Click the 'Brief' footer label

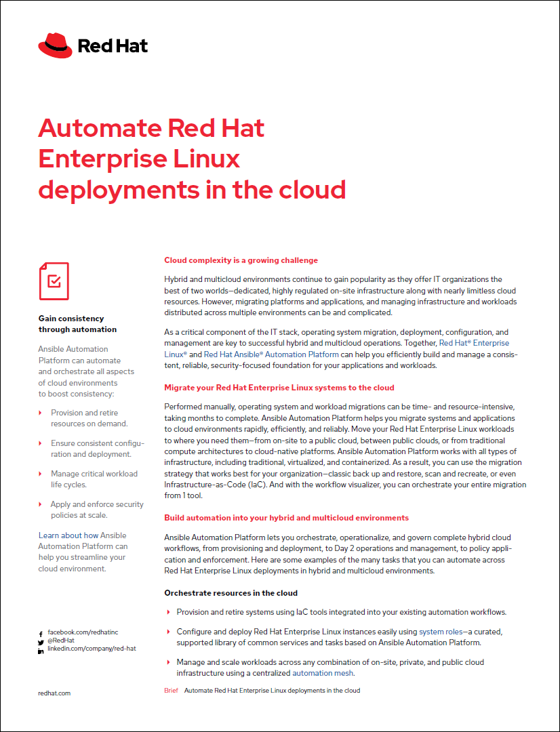coord(171,691)
